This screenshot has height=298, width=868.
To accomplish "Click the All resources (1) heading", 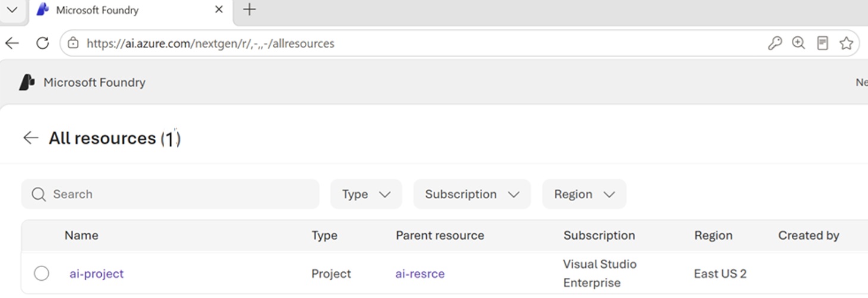I will (x=115, y=138).
